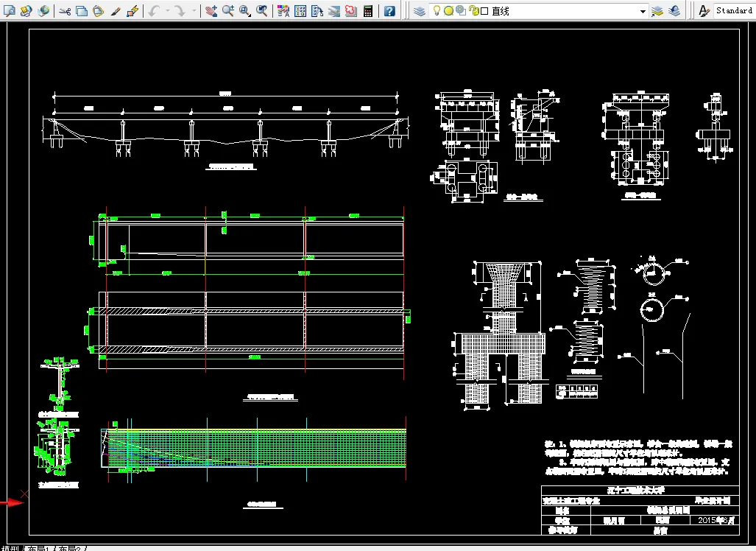Toggle the padlock for layer 直线

(x=474, y=10)
